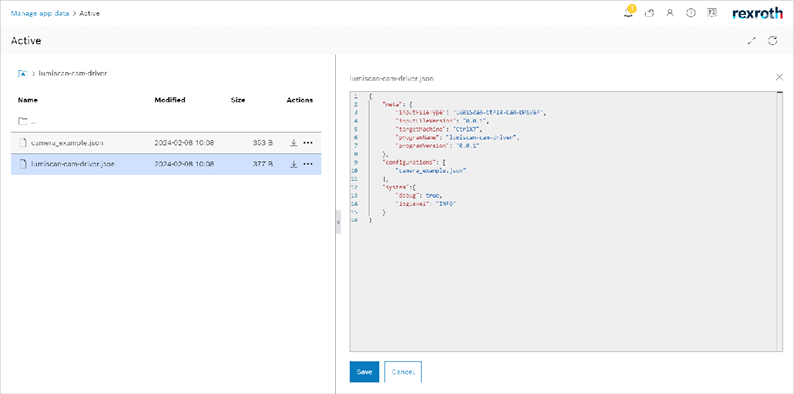Click the lumiscan-cam-driver breadcrumb folder
Viewport: 794px width, 394px height.
(73, 73)
